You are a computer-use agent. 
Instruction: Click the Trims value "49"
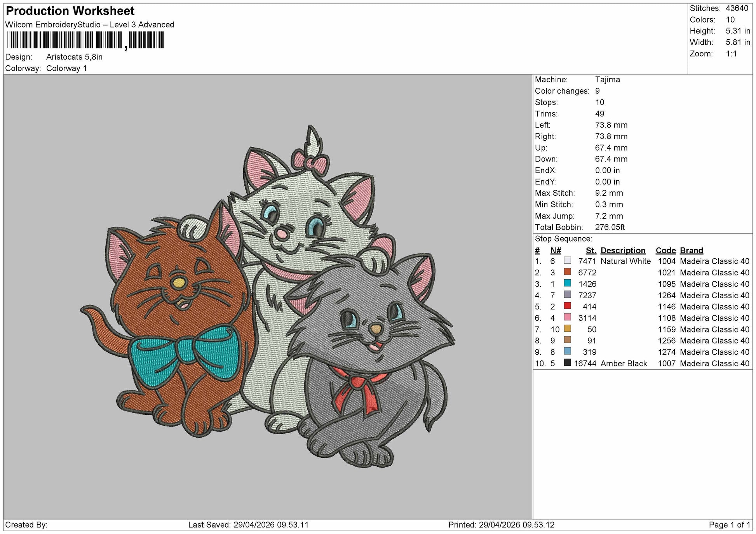(x=600, y=114)
